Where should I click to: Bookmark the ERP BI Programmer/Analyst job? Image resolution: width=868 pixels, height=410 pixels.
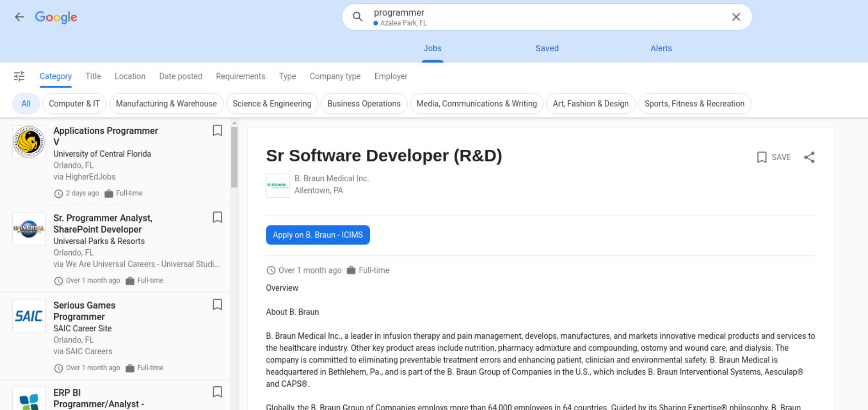pos(218,392)
